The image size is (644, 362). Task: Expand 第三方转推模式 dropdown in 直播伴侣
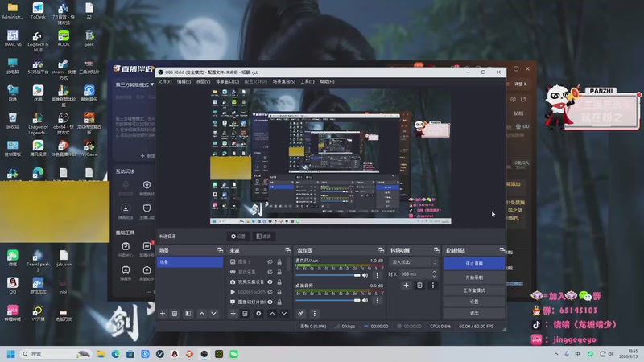[x=134, y=84]
